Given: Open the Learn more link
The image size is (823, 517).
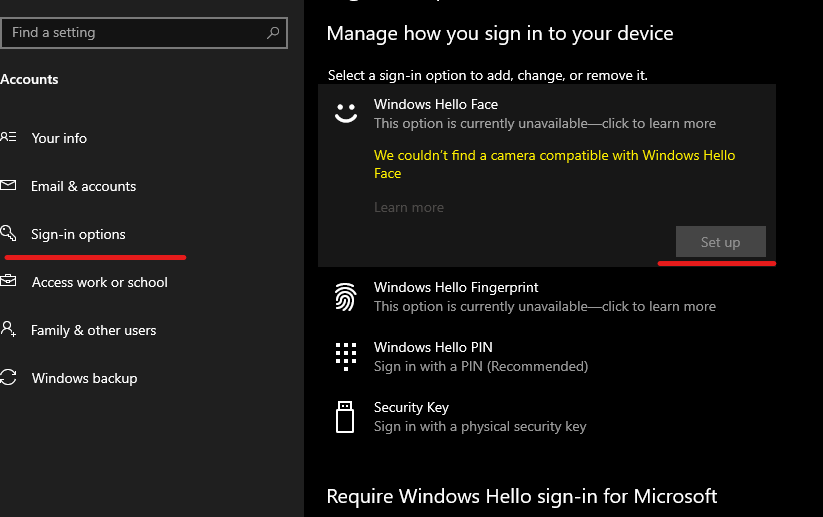Looking at the screenshot, I should click(x=408, y=207).
